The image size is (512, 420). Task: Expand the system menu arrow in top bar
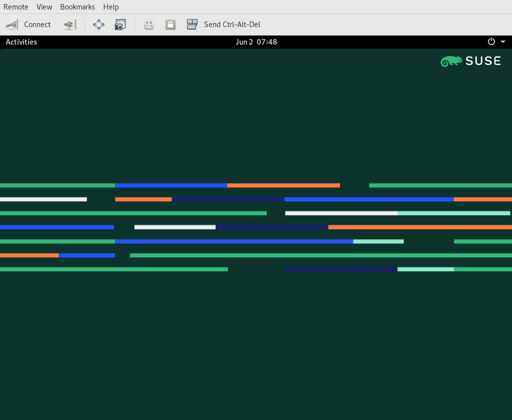pyautogui.click(x=503, y=42)
